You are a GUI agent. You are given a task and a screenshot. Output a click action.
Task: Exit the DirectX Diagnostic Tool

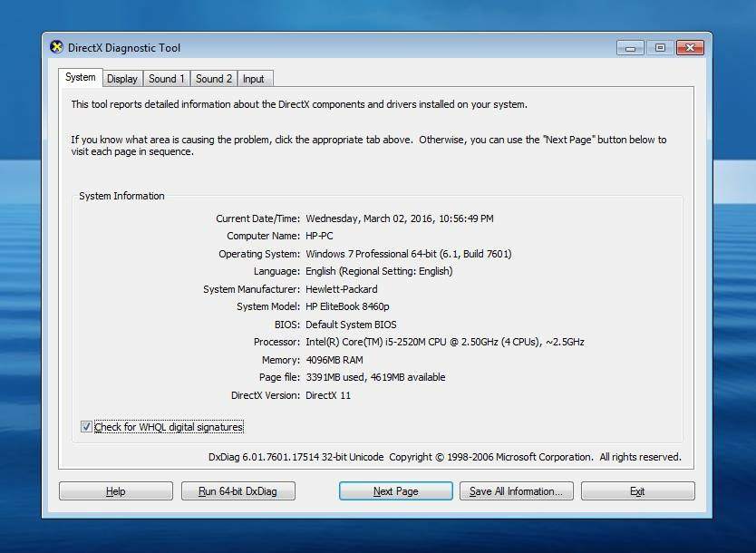coord(638,490)
